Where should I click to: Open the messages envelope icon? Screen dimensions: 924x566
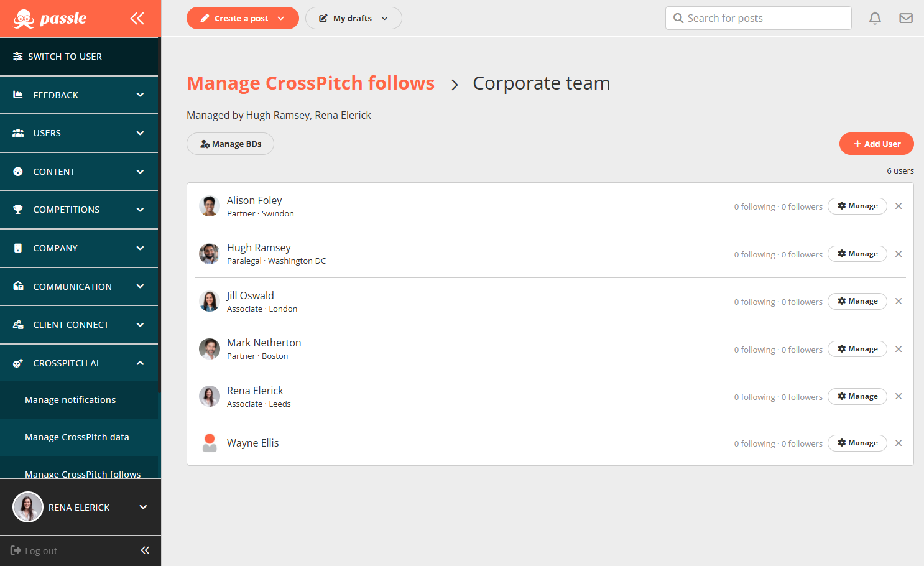point(906,18)
